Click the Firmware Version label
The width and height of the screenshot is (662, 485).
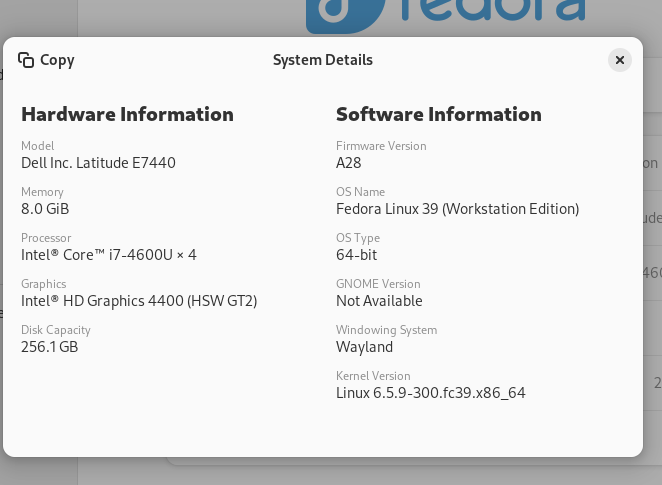tap(381, 146)
